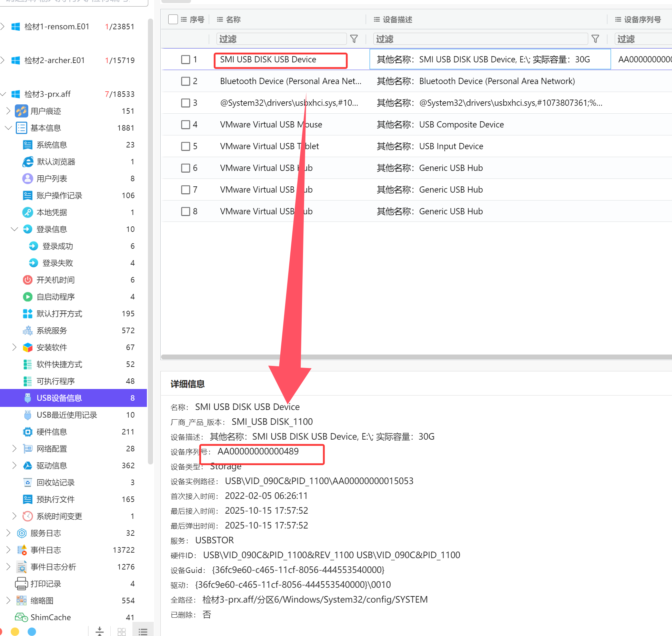
Task: Select the 系统服务 sidebar entry
Action: click(52, 330)
